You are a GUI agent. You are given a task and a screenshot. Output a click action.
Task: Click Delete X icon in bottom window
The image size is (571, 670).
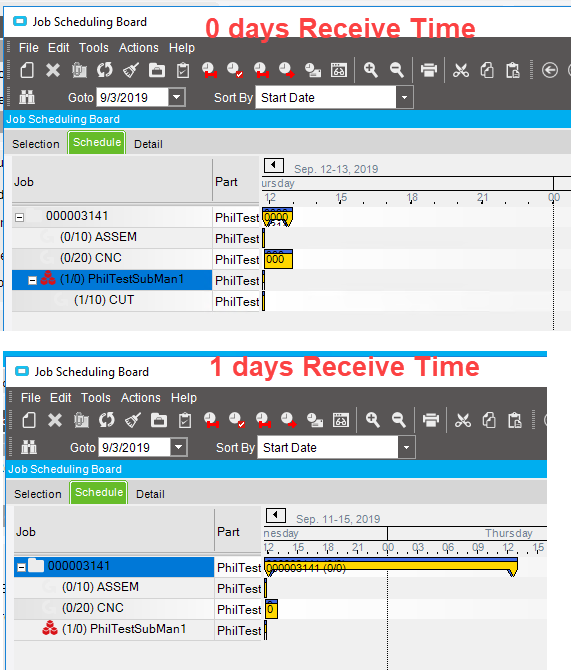(55, 420)
